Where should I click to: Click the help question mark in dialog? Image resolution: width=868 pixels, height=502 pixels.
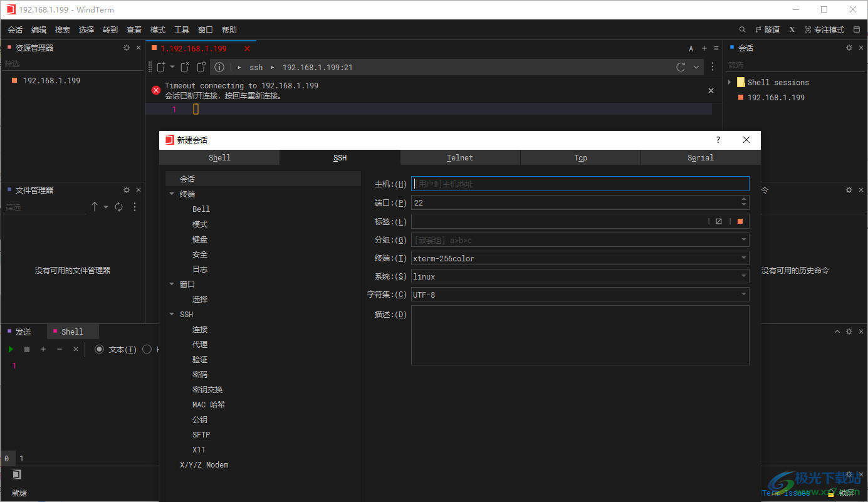pyautogui.click(x=718, y=140)
